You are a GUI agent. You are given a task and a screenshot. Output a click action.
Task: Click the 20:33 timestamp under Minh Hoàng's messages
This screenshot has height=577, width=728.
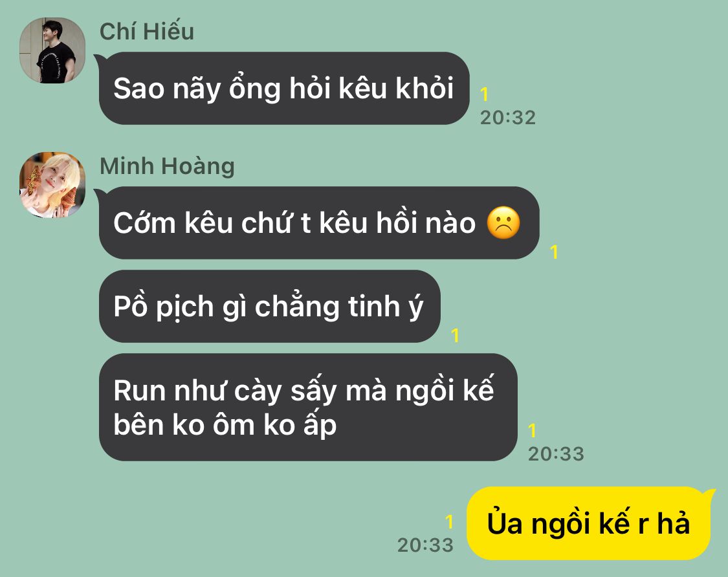coord(556,453)
